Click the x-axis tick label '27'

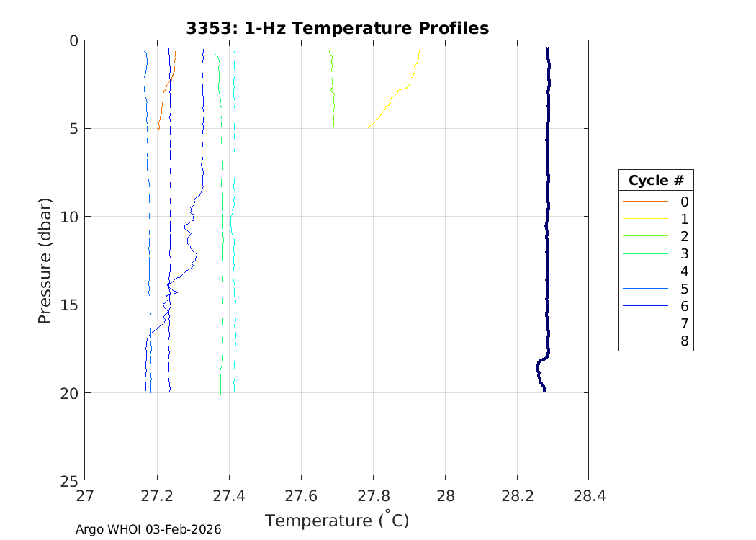(x=85, y=496)
